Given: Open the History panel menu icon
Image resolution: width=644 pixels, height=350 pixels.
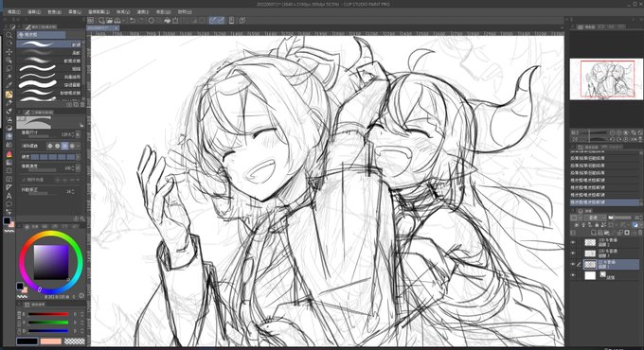Looking at the screenshot, I should (x=573, y=147).
